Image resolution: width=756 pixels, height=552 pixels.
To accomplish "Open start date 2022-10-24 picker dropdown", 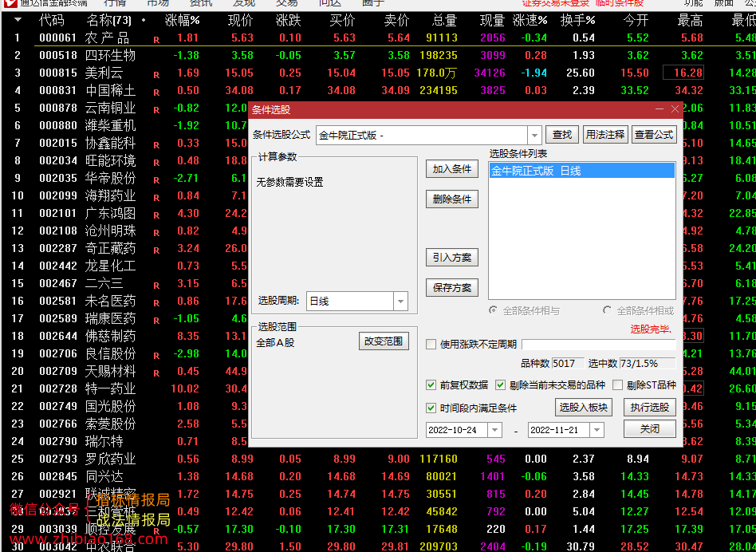I will [494, 429].
